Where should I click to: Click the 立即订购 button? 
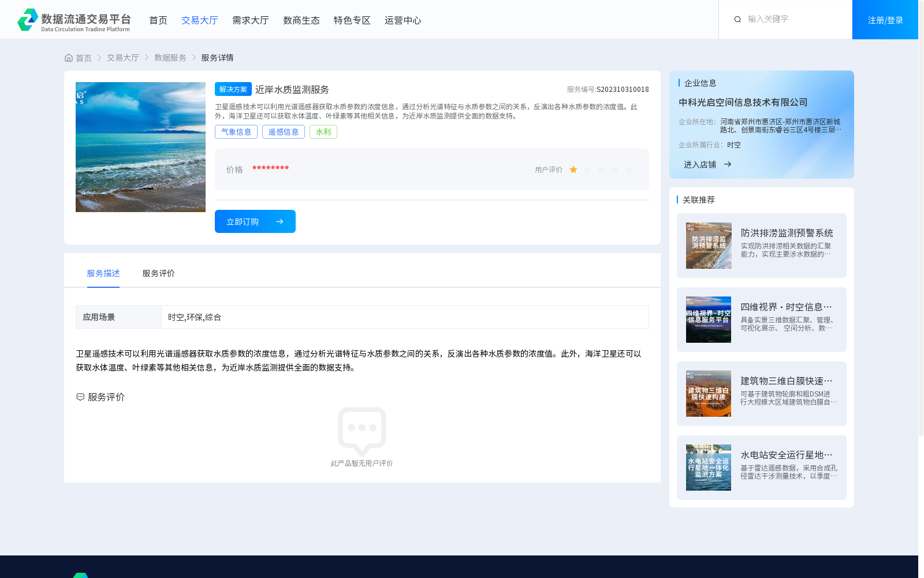255,221
